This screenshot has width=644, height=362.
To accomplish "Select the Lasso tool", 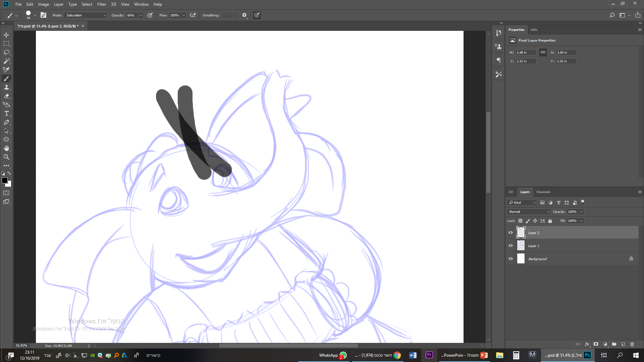I will click(6, 52).
